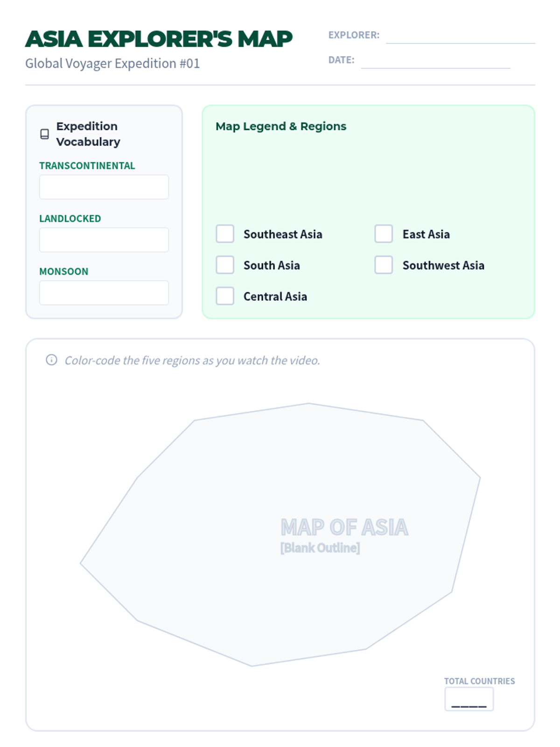This screenshot has width=560, height=747.
Task: Click the info icon before the color-code instruction
Action: pyautogui.click(x=51, y=360)
